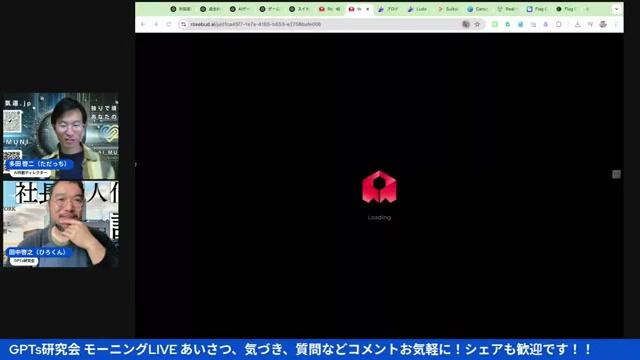
Task: Open the tab search dropdown arrow
Action: pyautogui.click(x=616, y=9)
